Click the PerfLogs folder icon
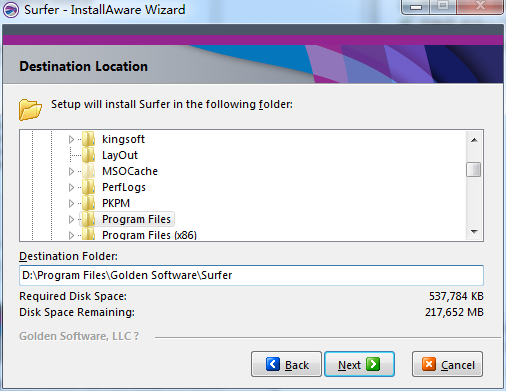 (x=89, y=187)
